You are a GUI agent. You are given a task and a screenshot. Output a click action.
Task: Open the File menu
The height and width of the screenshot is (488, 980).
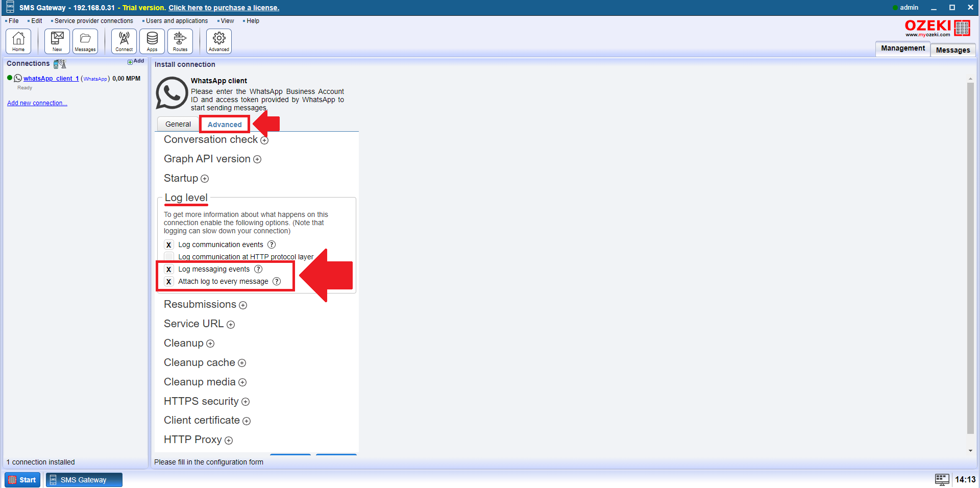tap(13, 21)
